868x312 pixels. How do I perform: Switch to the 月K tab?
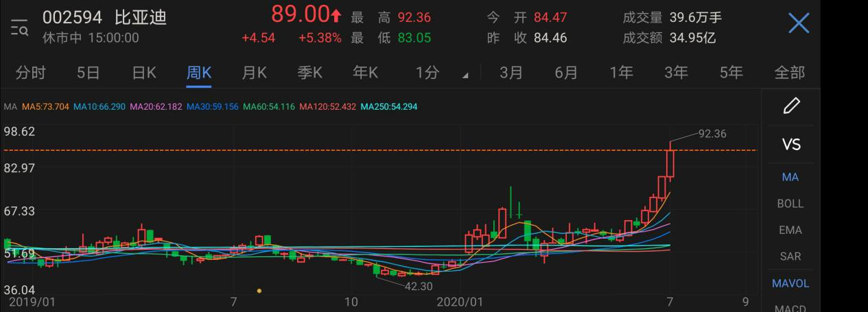[x=254, y=73]
